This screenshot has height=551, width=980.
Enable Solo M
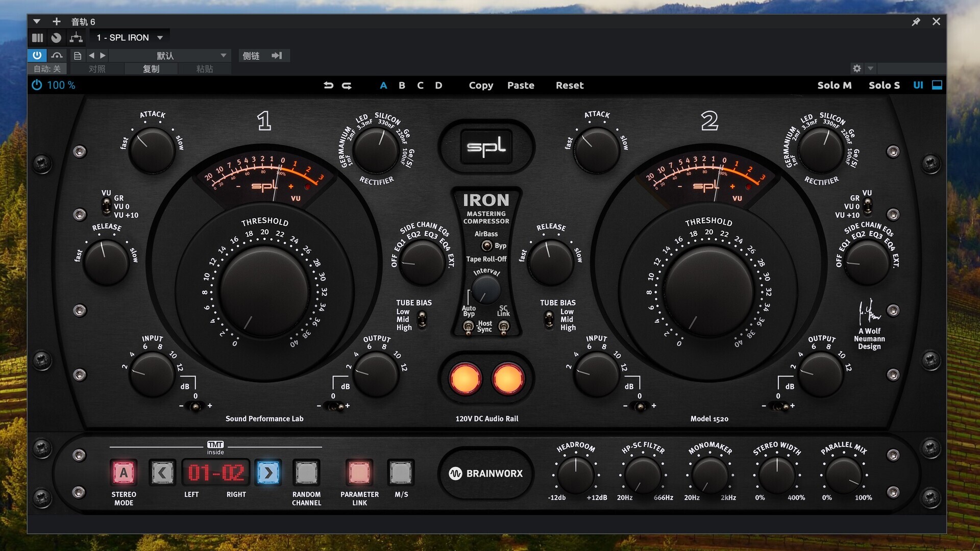835,85
